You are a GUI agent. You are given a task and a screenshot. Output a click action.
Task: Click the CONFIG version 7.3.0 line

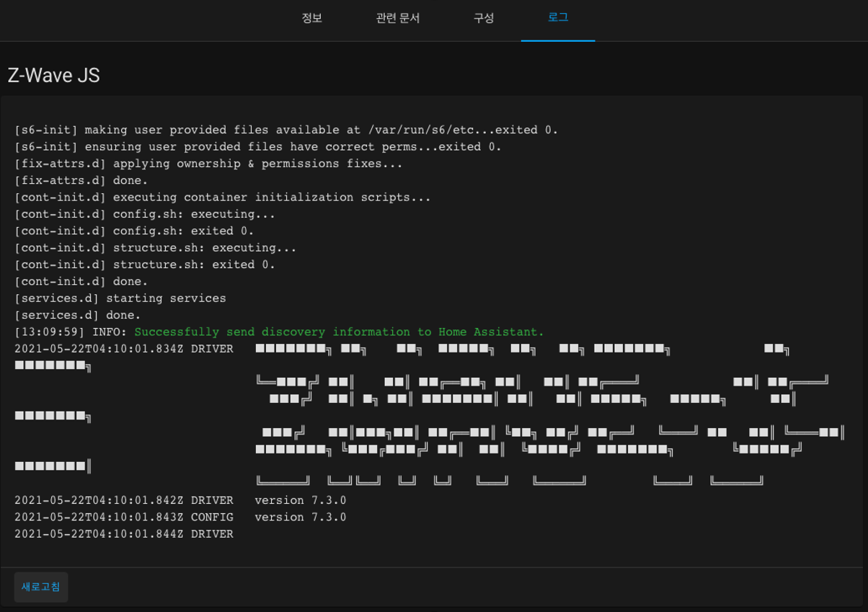(180, 517)
